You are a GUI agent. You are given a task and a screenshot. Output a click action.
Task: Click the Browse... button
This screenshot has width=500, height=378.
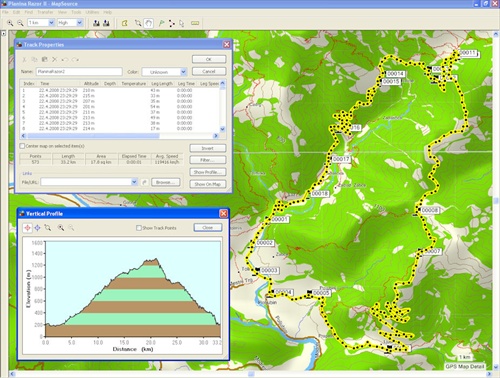tap(166, 182)
